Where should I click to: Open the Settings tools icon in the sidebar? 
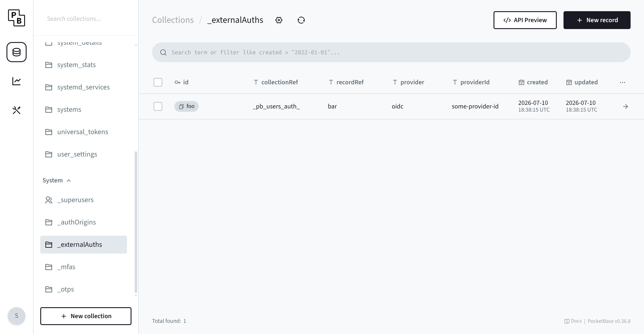pyautogui.click(x=17, y=110)
